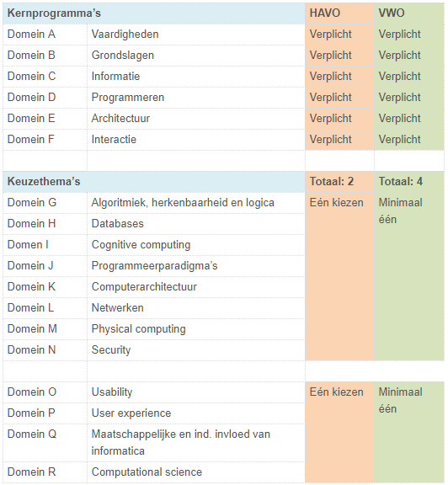Click the User experience cell

pyautogui.click(x=196, y=413)
